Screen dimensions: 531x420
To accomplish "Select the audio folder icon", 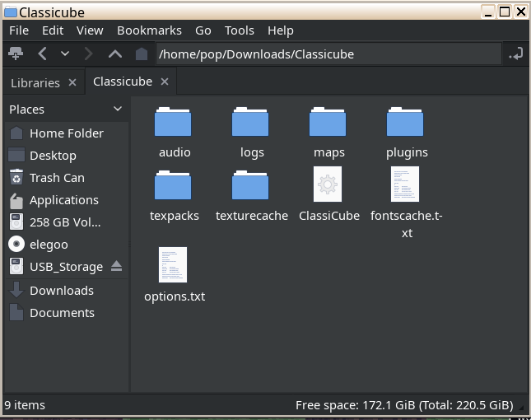I will [x=173, y=122].
